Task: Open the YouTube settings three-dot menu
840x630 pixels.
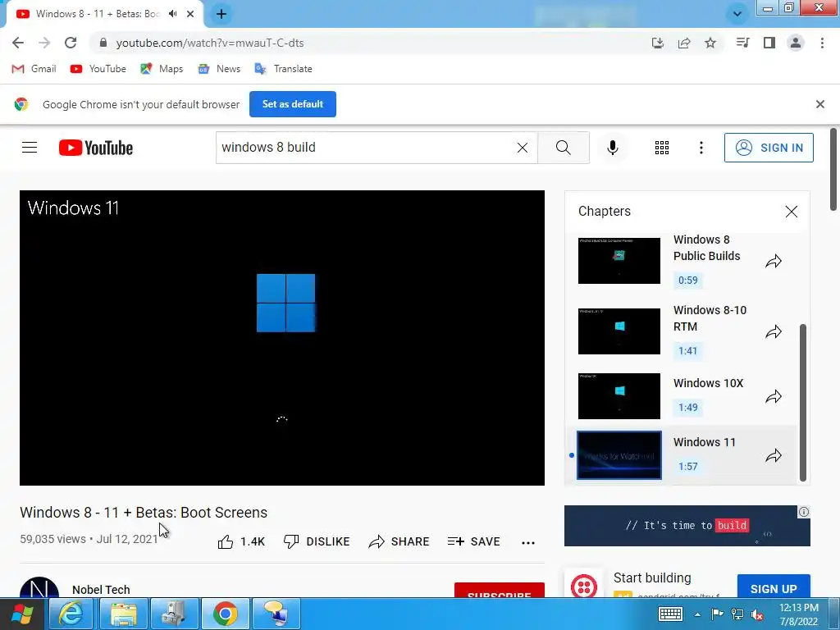Action: [701, 148]
